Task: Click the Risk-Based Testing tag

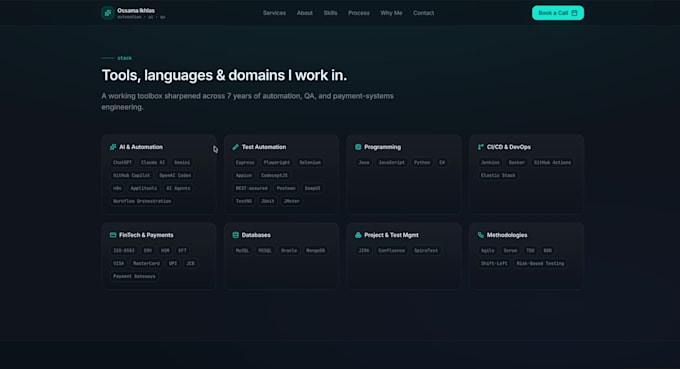Action: [540, 264]
